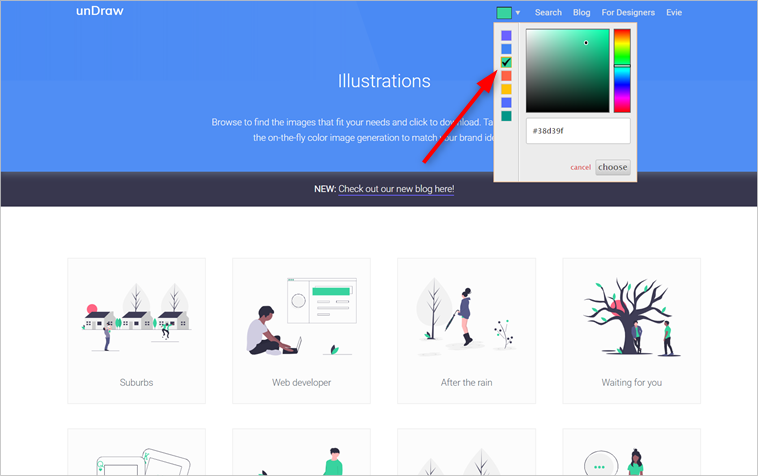Click the green color preview box in header

[504, 13]
